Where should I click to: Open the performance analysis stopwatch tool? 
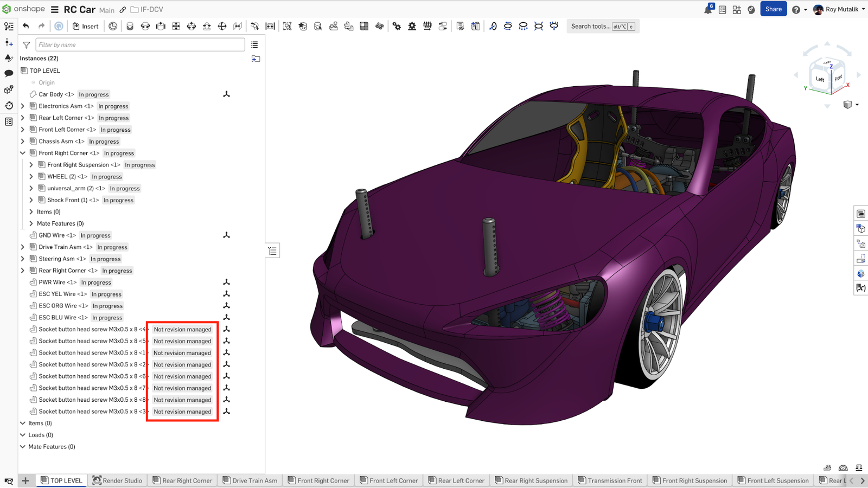[x=8, y=106]
